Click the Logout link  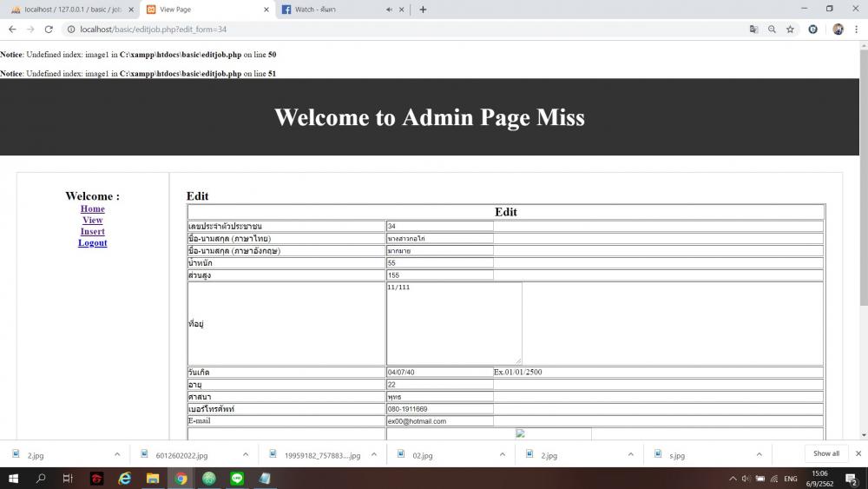click(93, 242)
